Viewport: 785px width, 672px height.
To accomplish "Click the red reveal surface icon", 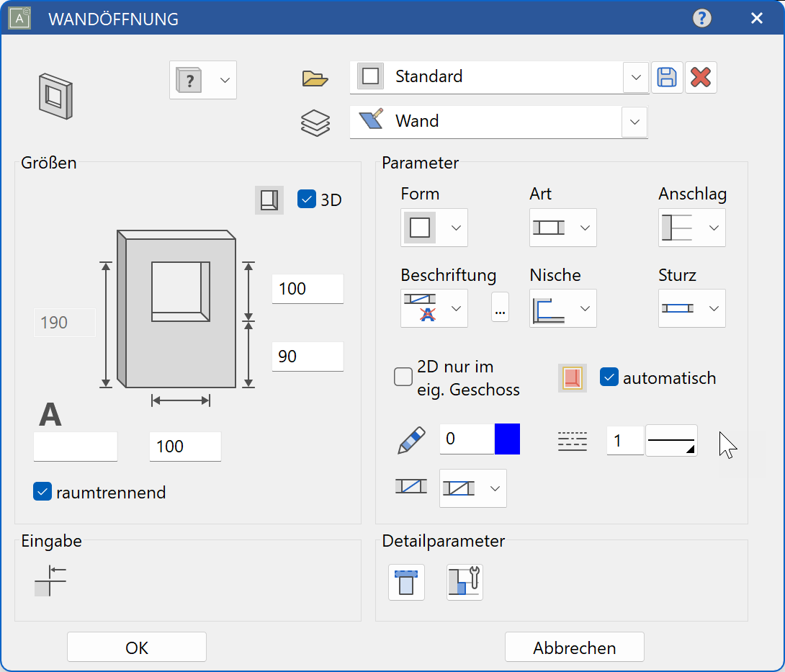I will (x=573, y=378).
